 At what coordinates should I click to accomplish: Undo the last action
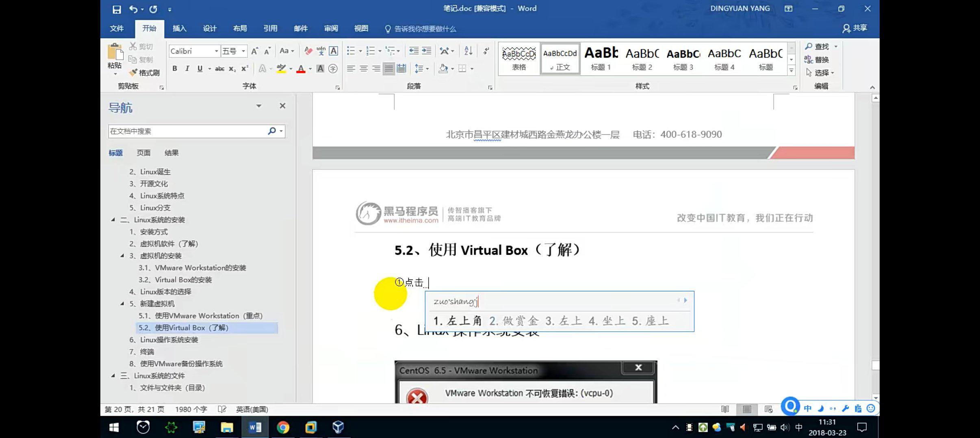click(x=133, y=9)
